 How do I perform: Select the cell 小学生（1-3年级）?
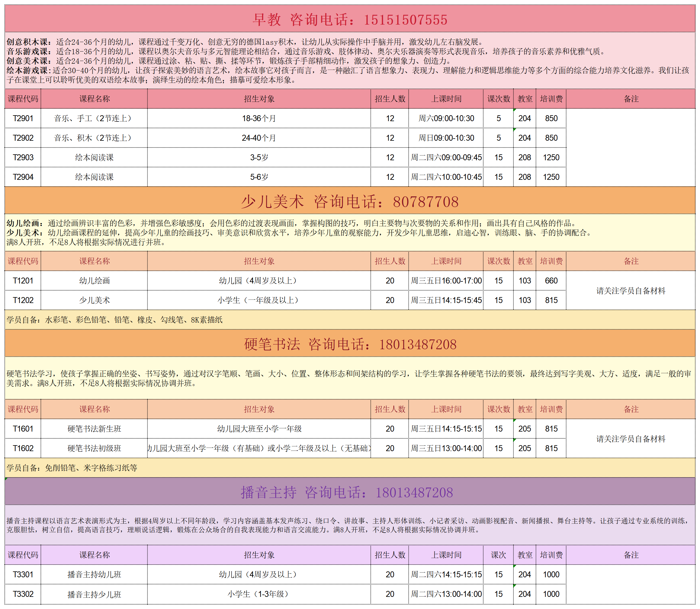pos(259,594)
